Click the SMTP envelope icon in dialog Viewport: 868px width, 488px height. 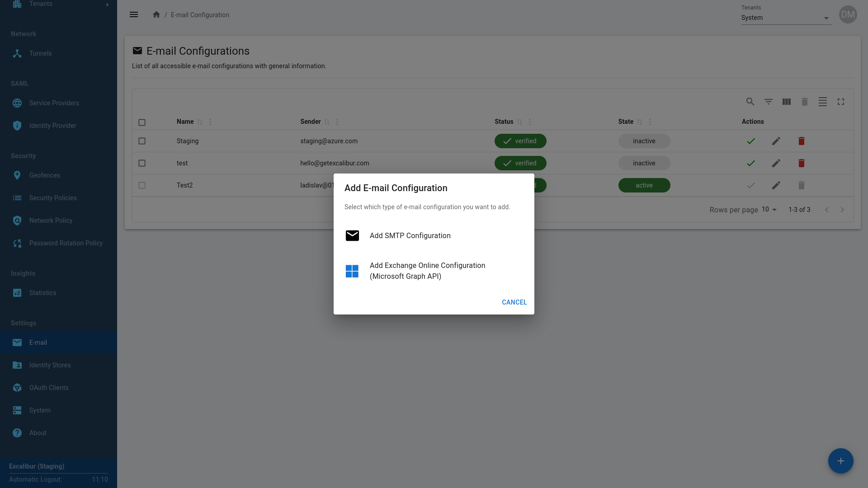pyautogui.click(x=352, y=235)
